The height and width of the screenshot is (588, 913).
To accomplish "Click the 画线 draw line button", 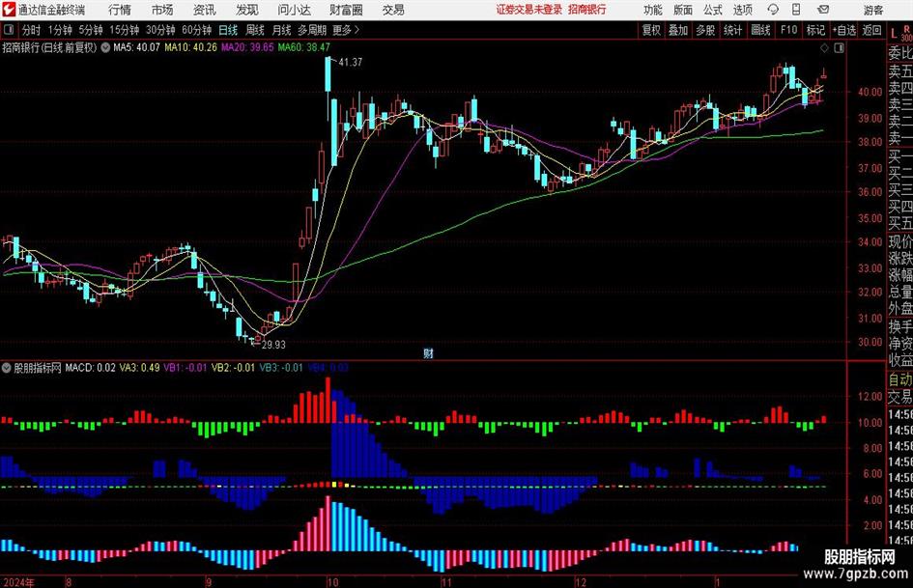I will [x=760, y=30].
